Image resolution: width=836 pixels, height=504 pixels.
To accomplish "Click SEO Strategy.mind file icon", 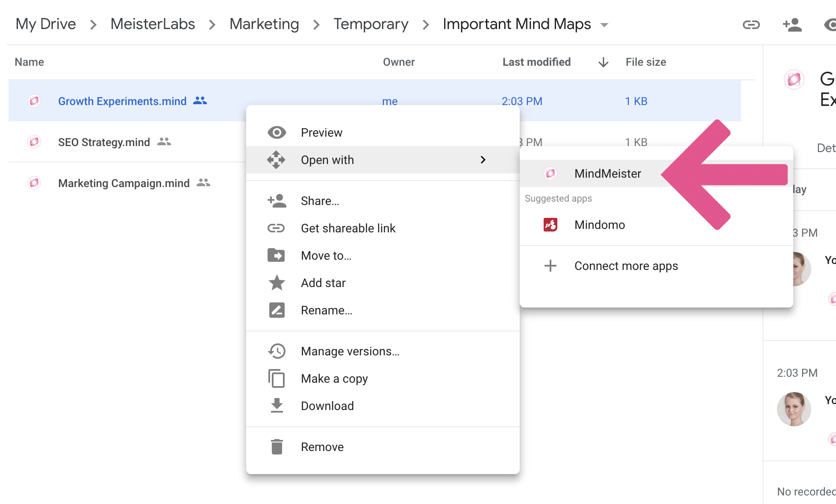I will pos(34,142).
